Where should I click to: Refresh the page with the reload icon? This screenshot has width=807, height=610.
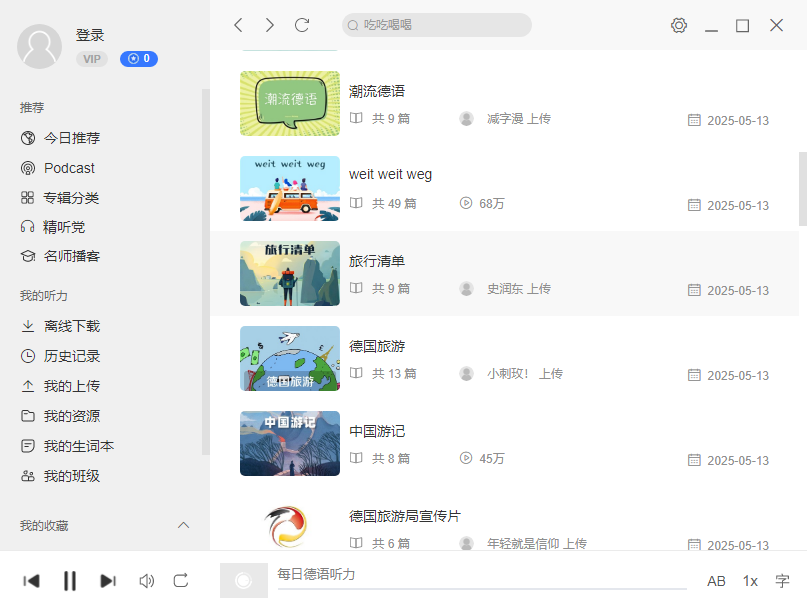pos(302,25)
